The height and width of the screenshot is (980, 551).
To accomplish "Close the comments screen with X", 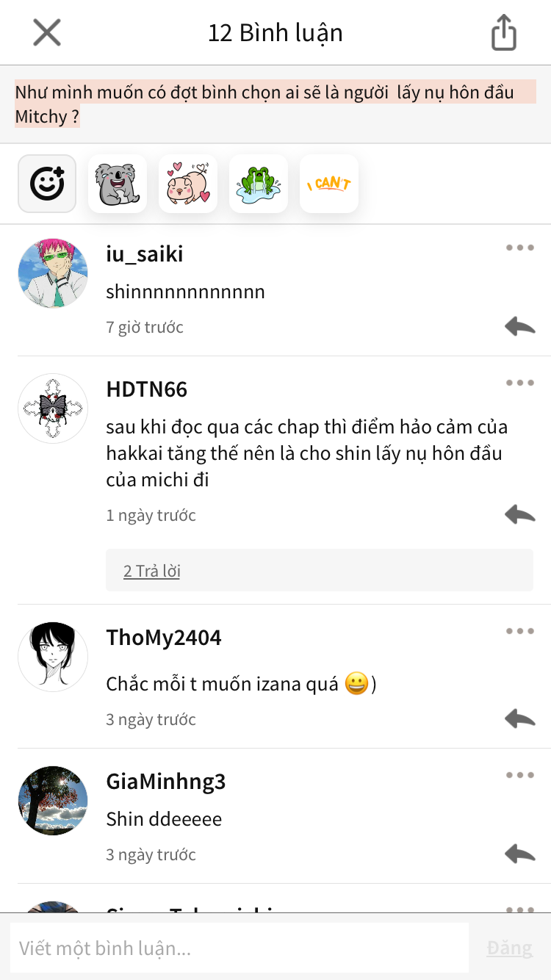I will point(47,32).
